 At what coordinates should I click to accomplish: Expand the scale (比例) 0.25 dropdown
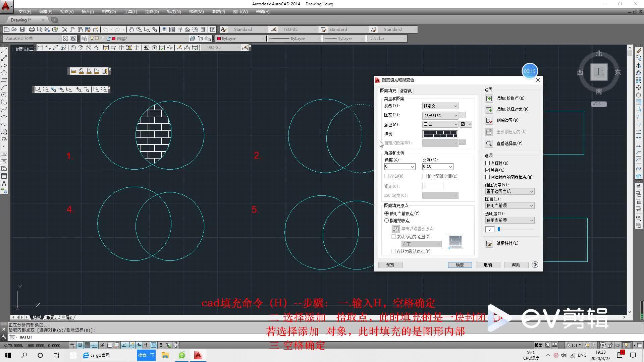pos(450,167)
